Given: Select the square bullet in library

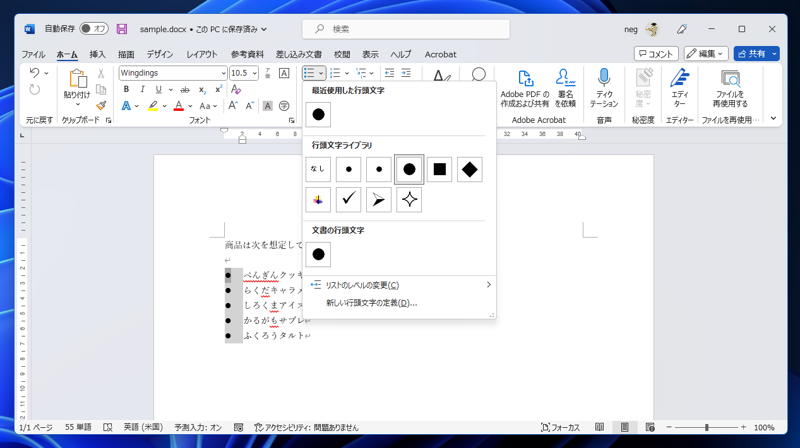Looking at the screenshot, I should (439, 169).
